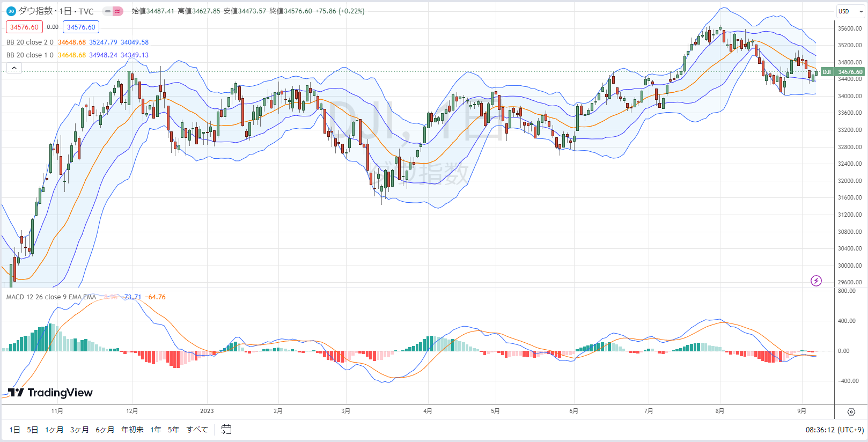
Task: Set range to 3ヶ月
Action: (x=79, y=430)
